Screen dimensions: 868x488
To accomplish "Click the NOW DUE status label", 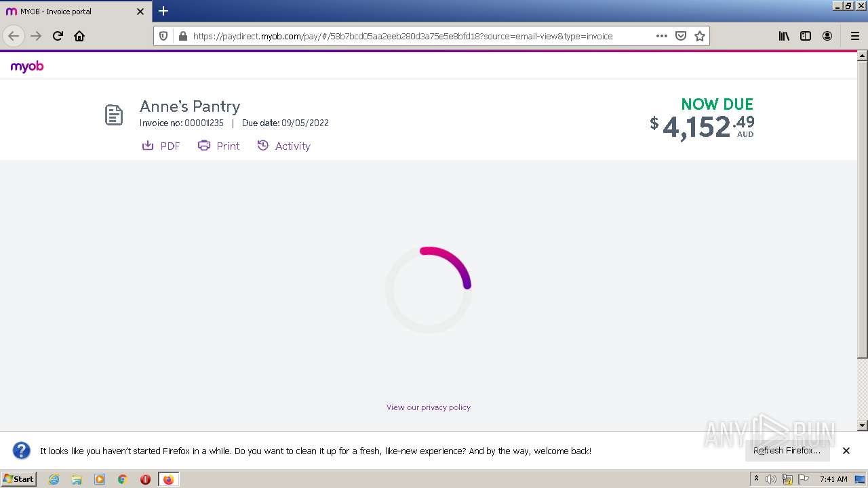I will pos(717,104).
